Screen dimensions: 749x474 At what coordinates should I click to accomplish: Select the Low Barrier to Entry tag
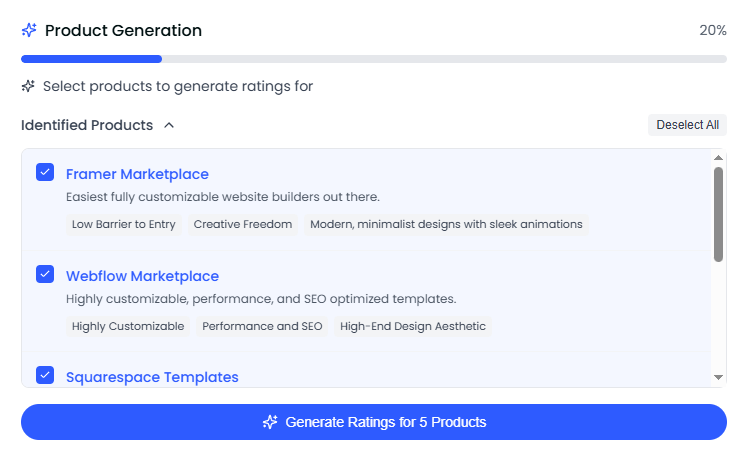point(124,224)
